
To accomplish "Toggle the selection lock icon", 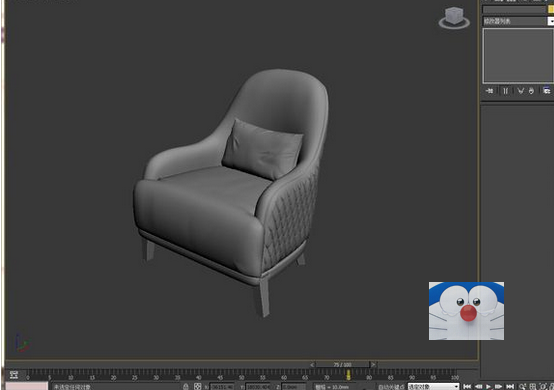I will click(x=186, y=386).
